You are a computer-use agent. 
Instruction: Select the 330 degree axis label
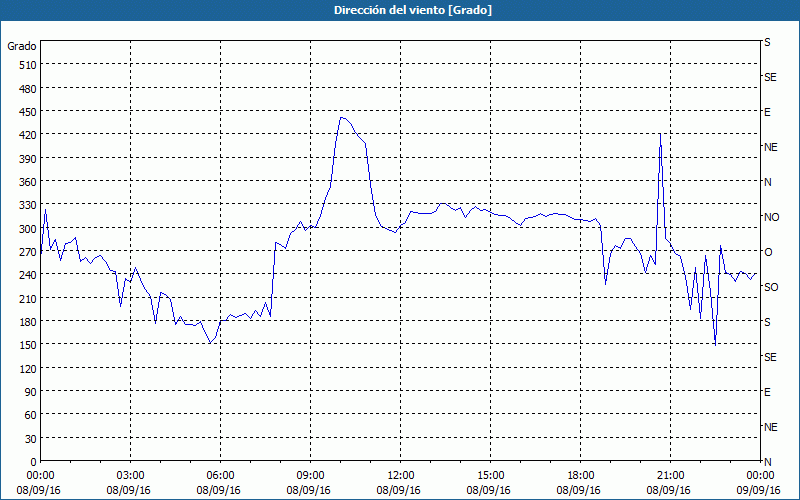click(29, 205)
